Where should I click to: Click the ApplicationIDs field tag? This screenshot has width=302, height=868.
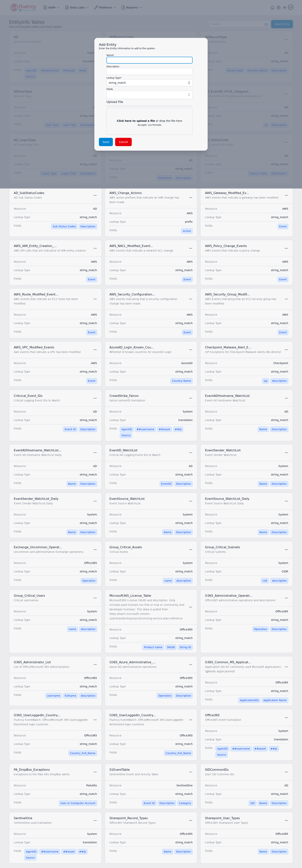click(x=249, y=700)
